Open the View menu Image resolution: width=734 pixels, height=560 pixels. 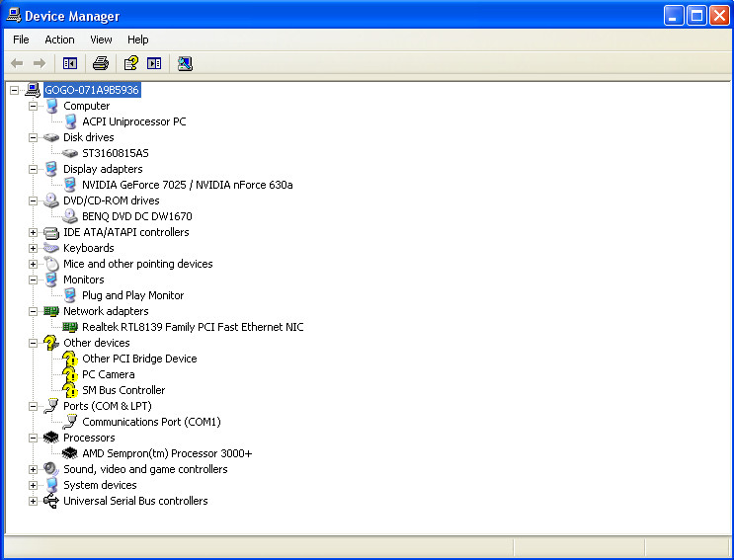click(x=101, y=40)
